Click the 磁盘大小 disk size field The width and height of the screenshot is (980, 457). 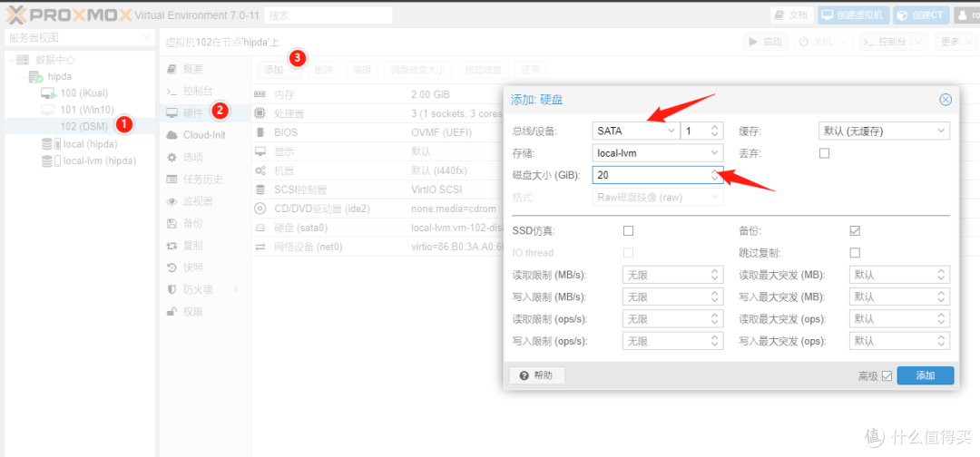(658, 175)
